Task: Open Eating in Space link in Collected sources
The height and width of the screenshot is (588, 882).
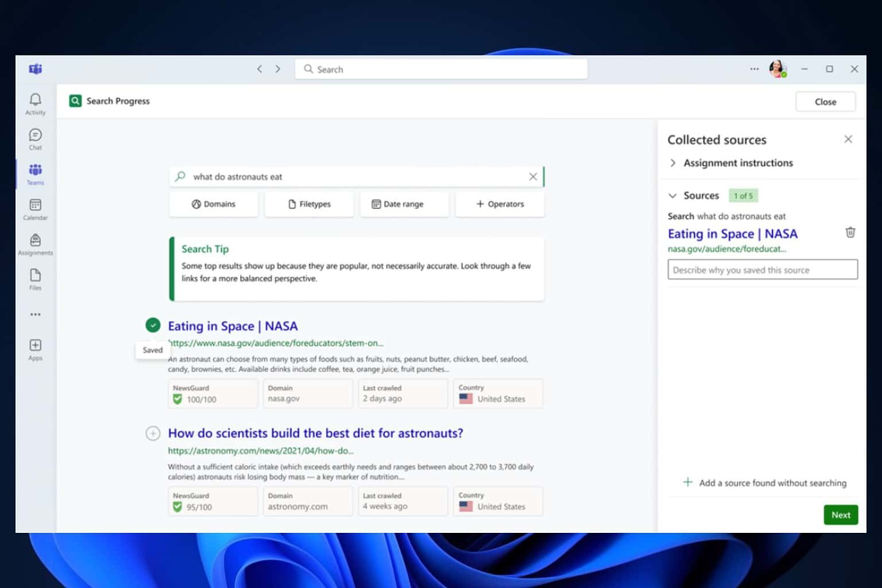Action: [x=733, y=234]
